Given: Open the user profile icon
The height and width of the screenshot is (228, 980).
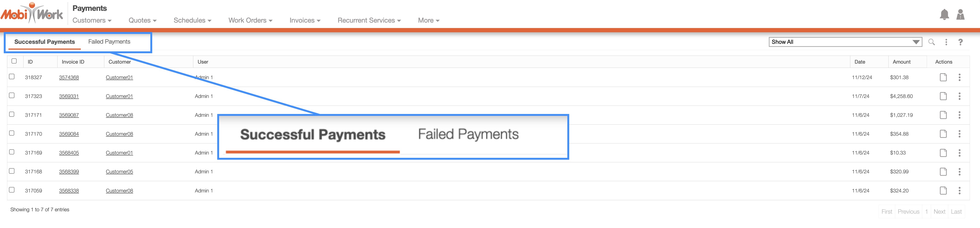Looking at the screenshot, I should tap(960, 15).
